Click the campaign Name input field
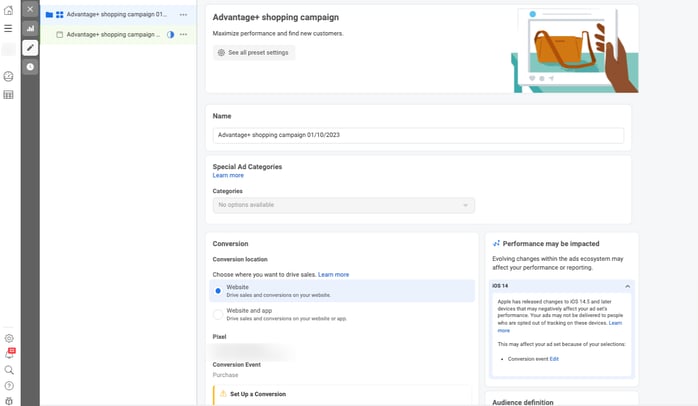698x406 pixels. 418,135
